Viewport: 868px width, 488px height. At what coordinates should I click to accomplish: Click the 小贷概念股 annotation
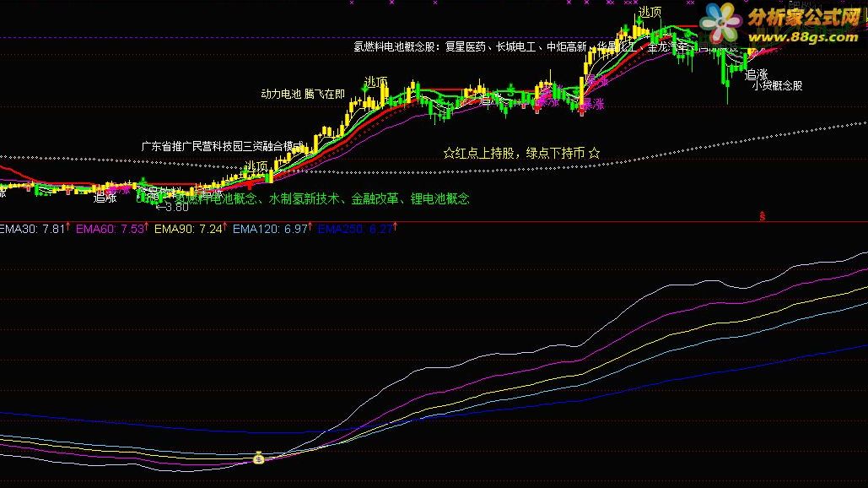pyautogui.click(x=777, y=85)
